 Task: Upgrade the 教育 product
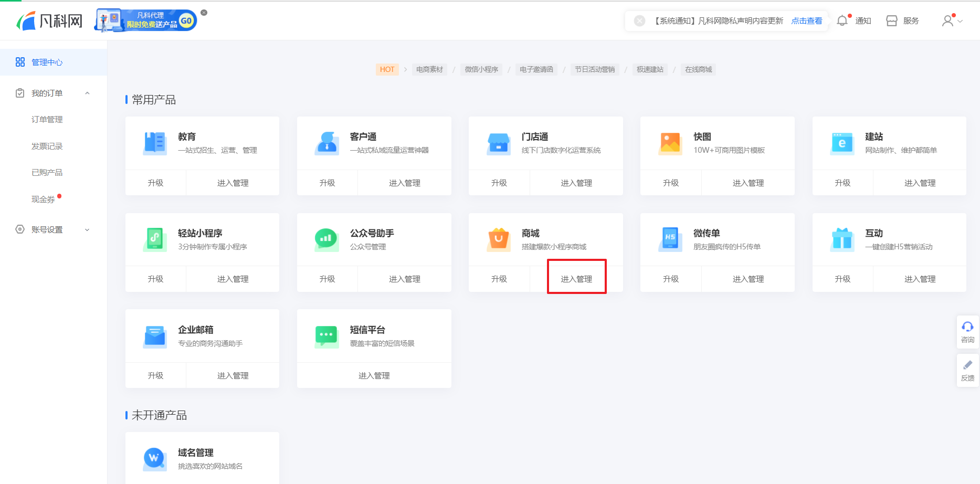[x=155, y=183]
